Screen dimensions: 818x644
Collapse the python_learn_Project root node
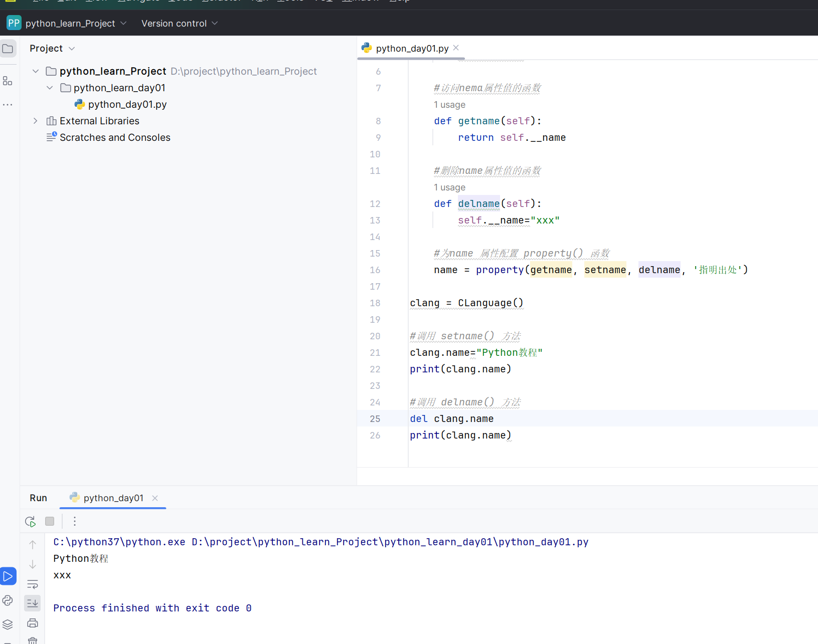(x=36, y=71)
